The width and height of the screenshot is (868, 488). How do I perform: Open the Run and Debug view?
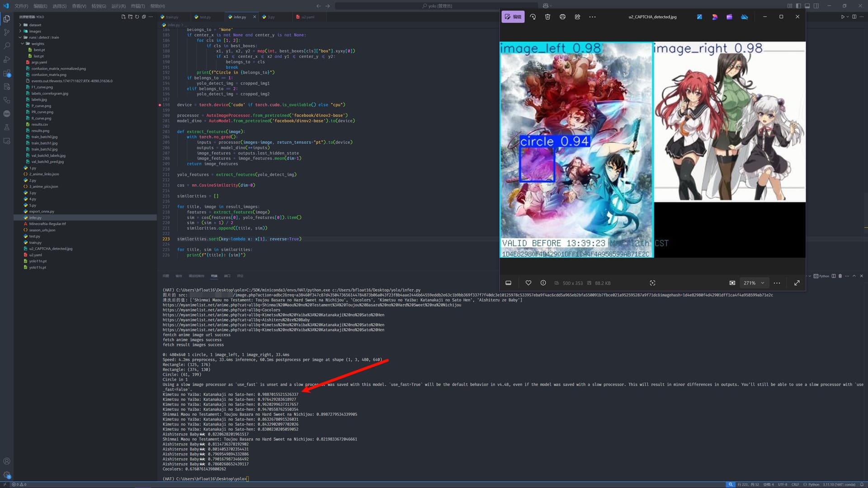point(7,60)
